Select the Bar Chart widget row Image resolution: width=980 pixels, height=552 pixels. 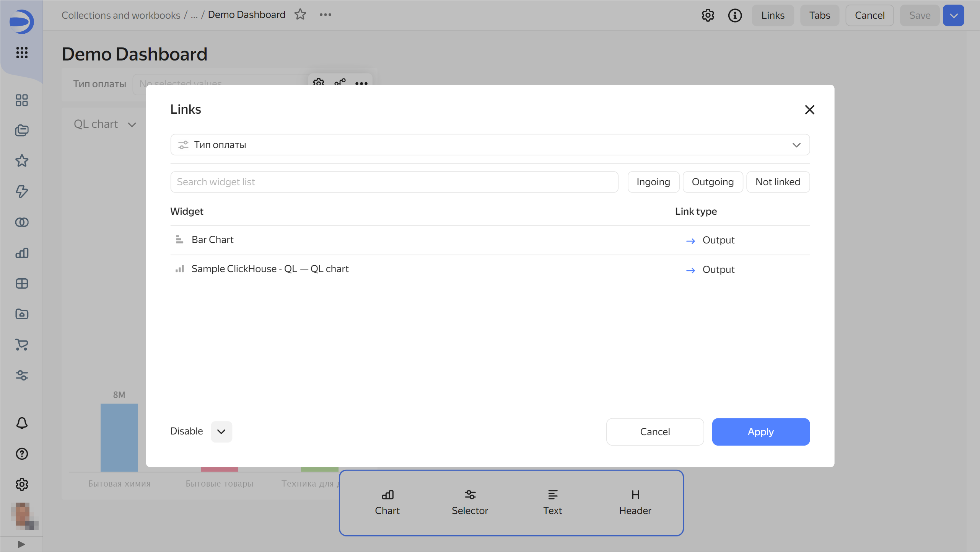click(213, 240)
